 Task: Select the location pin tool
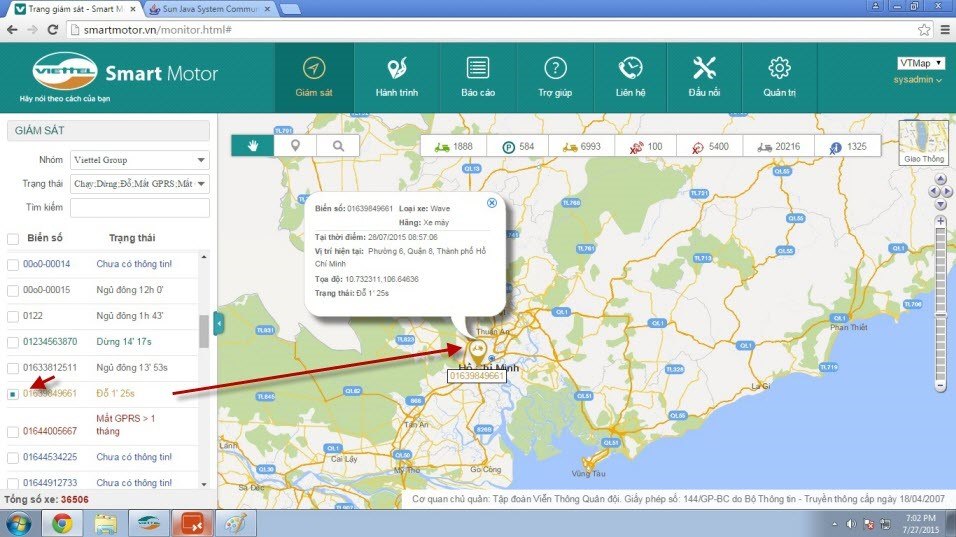click(x=296, y=146)
